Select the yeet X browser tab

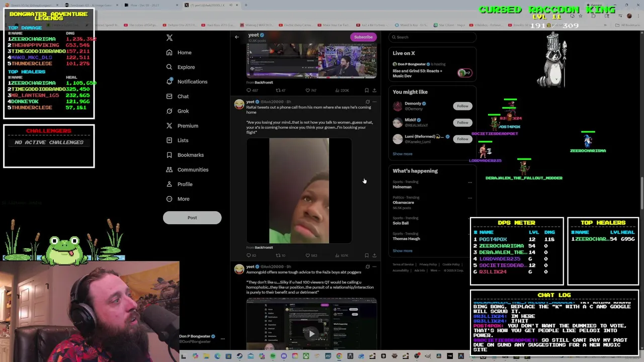point(211,5)
